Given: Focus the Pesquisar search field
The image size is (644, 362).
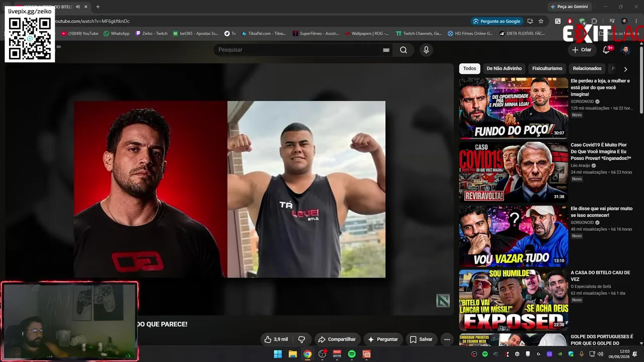Looking at the screenshot, I should 304,50.
